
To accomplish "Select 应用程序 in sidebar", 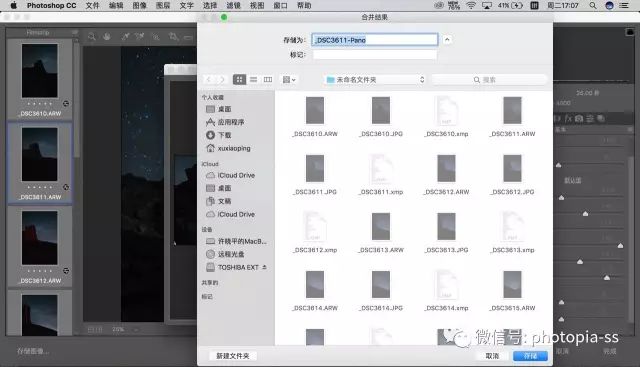I will pyautogui.click(x=225, y=122).
